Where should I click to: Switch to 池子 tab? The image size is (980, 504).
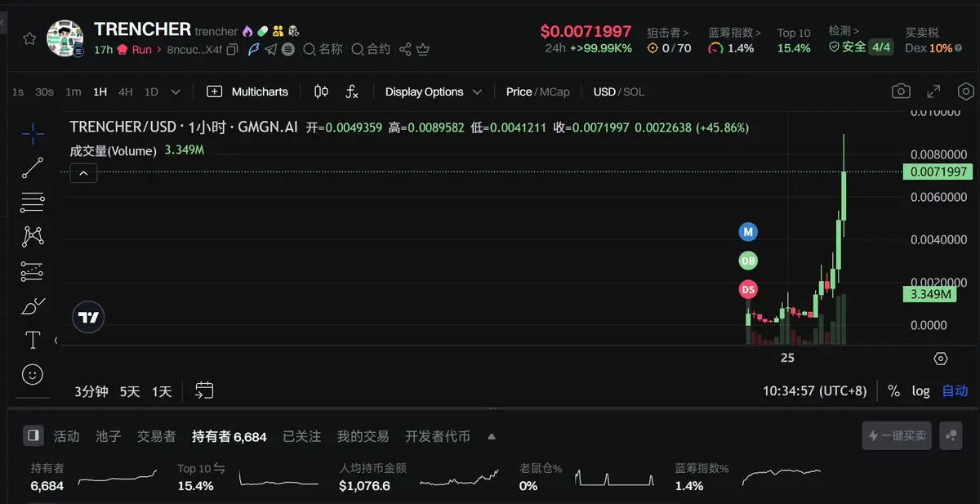pos(108,436)
